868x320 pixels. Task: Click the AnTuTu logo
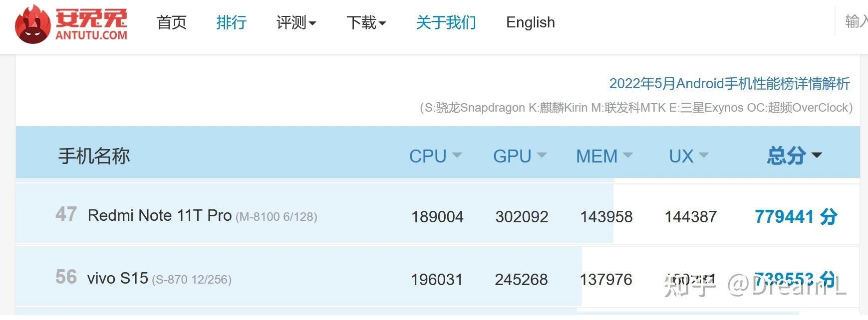click(71, 23)
